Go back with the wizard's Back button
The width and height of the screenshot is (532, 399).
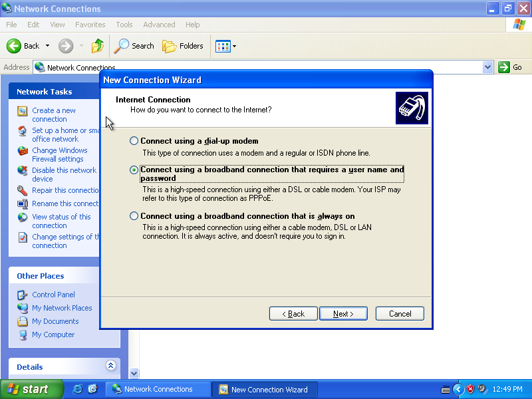click(293, 314)
